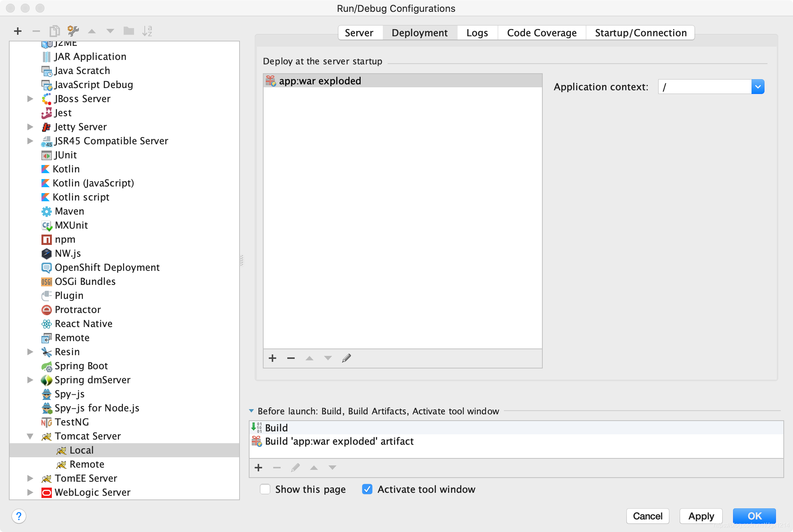
Task: Remove before launch task minus icon
Action: 277,468
